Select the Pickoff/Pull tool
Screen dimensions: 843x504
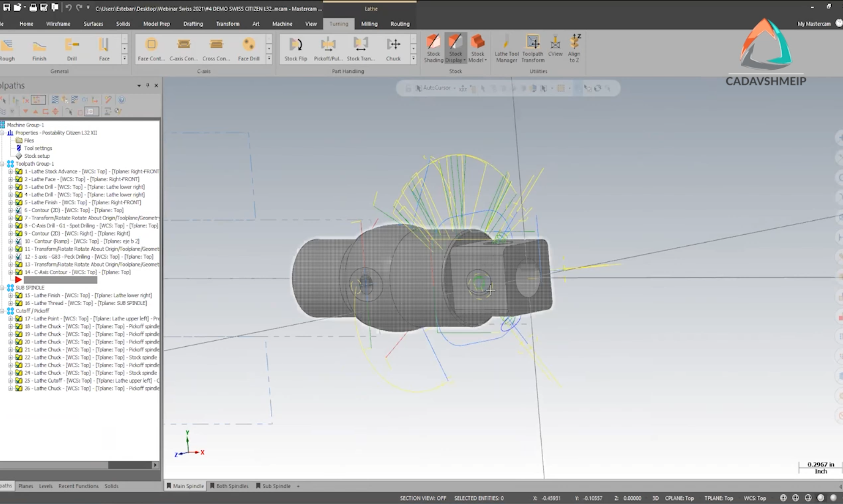click(x=328, y=48)
